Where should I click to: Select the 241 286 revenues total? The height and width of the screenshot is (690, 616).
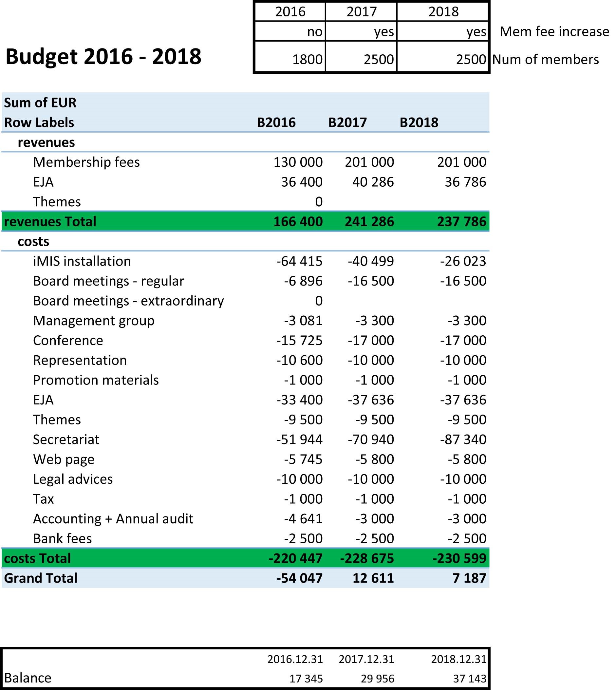coord(369,222)
